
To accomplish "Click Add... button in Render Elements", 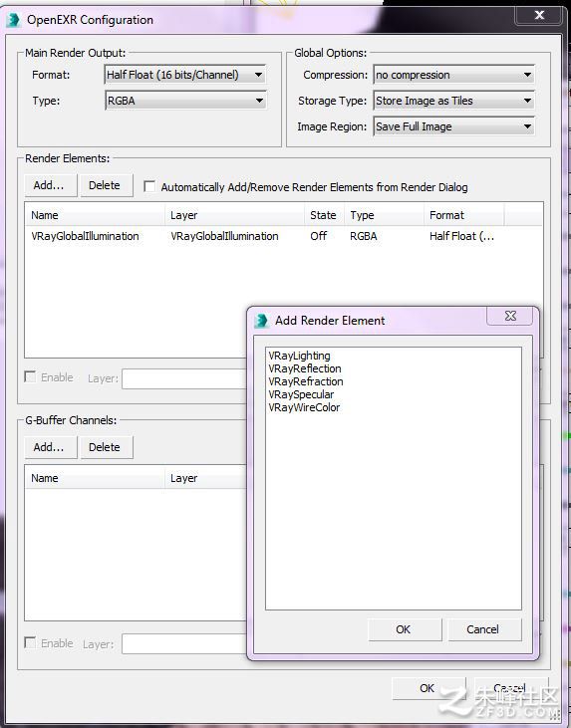I will [x=50, y=185].
